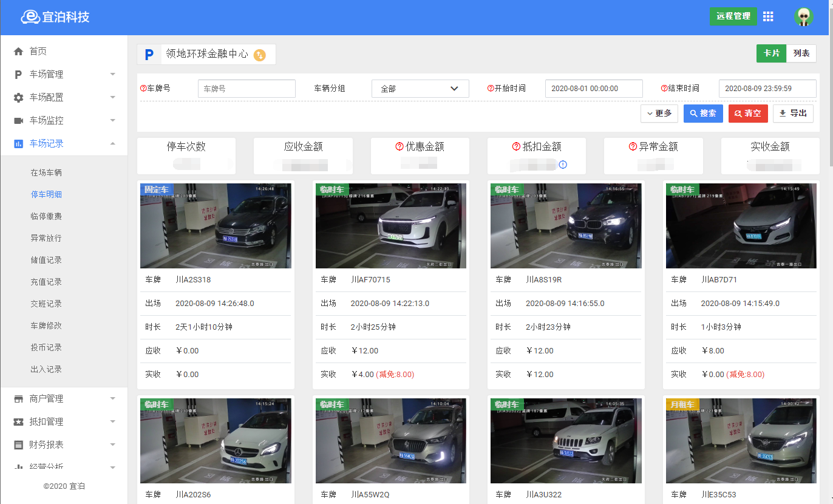Open 临停缴费 submenu item
Image resolution: width=833 pixels, height=504 pixels.
(x=46, y=216)
